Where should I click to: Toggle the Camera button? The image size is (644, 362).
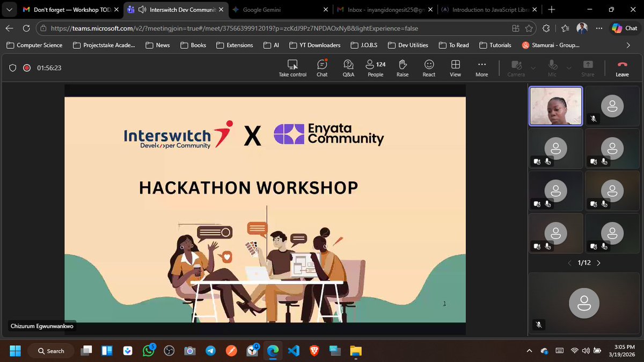(x=516, y=68)
